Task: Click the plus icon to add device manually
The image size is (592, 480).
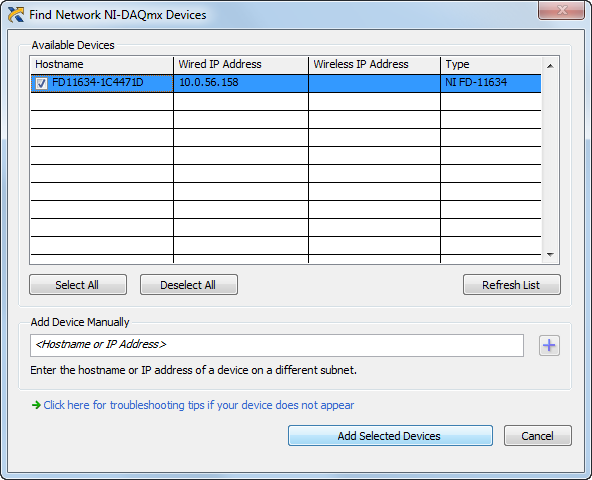Action: (x=549, y=346)
